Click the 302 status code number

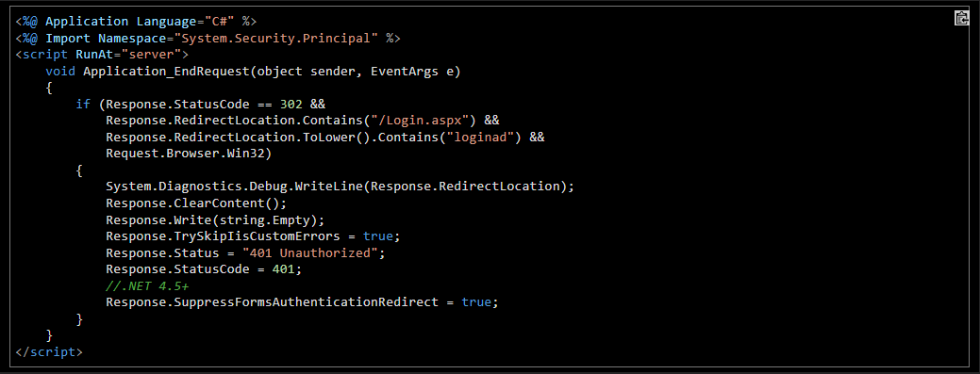coord(291,104)
